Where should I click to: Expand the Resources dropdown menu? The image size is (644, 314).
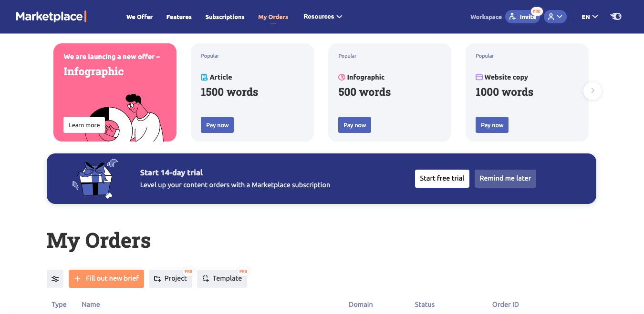[x=323, y=17]
